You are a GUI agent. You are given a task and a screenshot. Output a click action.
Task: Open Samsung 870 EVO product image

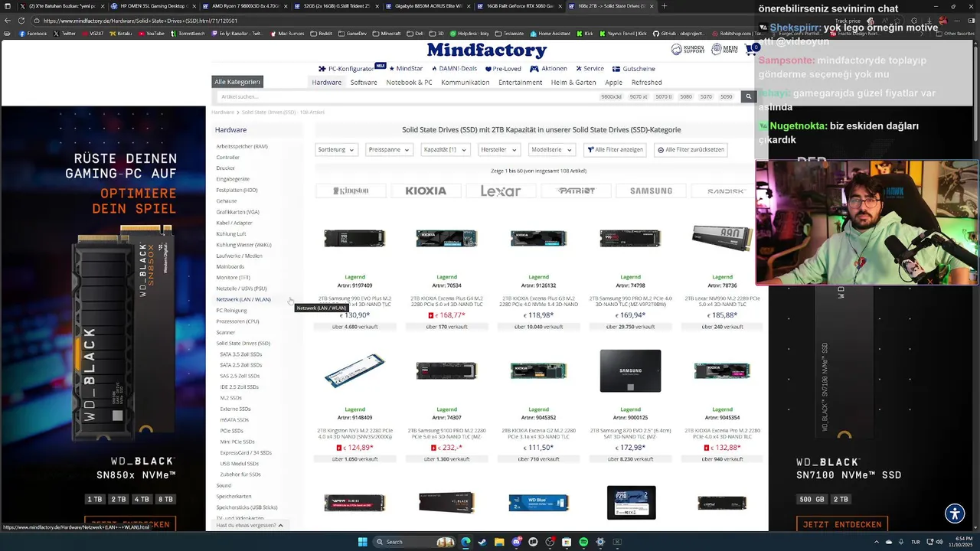pos(630,371)
